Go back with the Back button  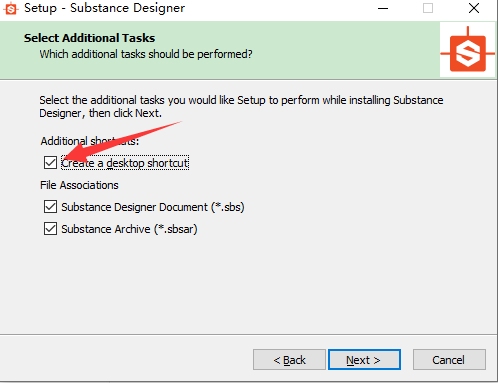(289, 360)
